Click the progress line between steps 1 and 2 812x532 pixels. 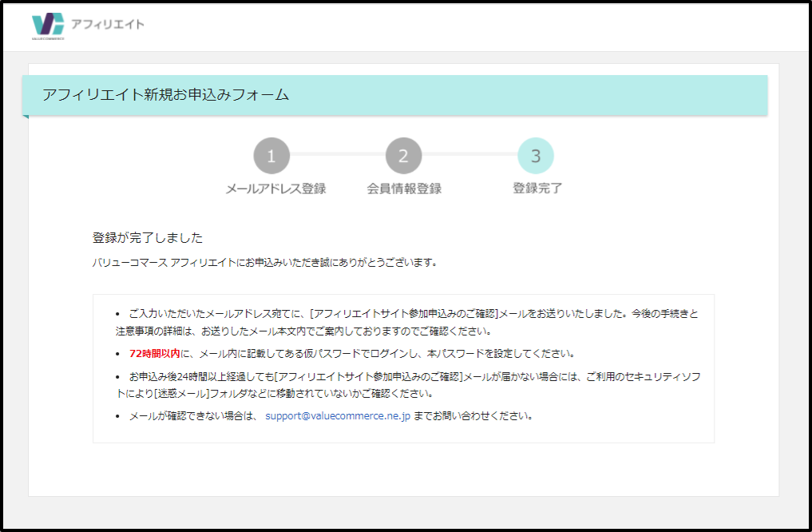[337, 153]
